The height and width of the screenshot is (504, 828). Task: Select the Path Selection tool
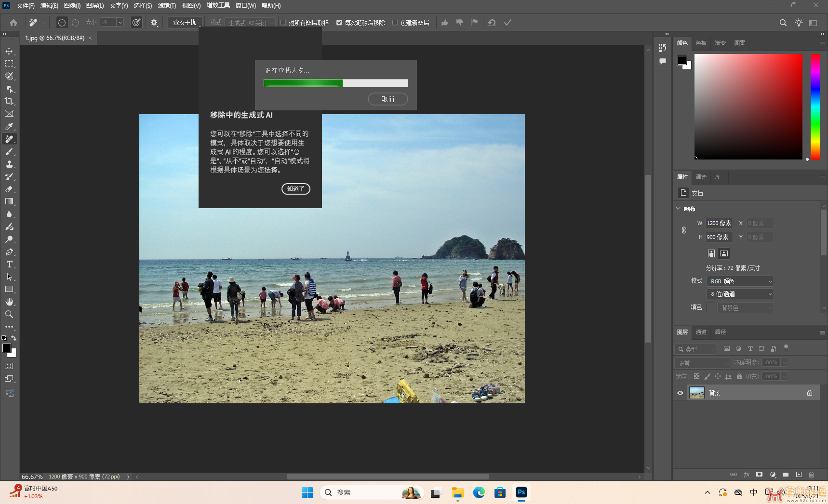coord(9,277)
